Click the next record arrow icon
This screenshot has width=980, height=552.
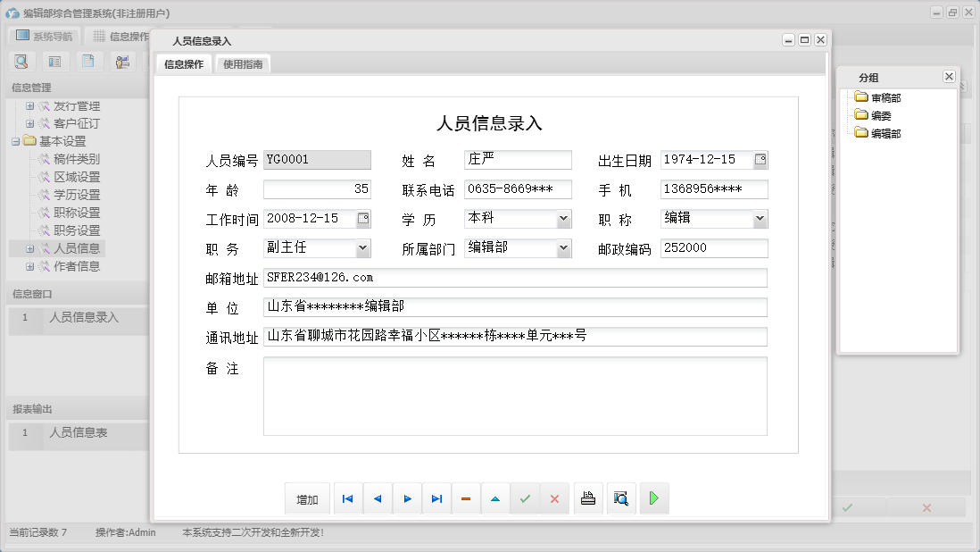coord(407,498)
